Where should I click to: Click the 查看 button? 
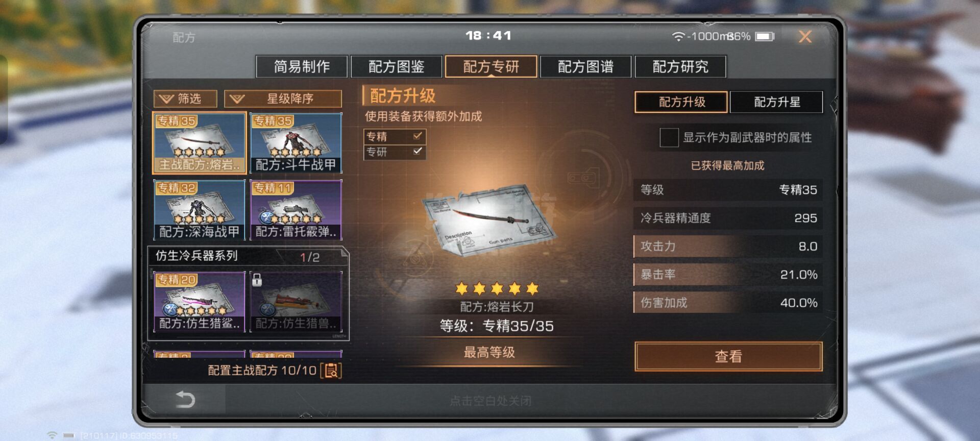point(728,356)
